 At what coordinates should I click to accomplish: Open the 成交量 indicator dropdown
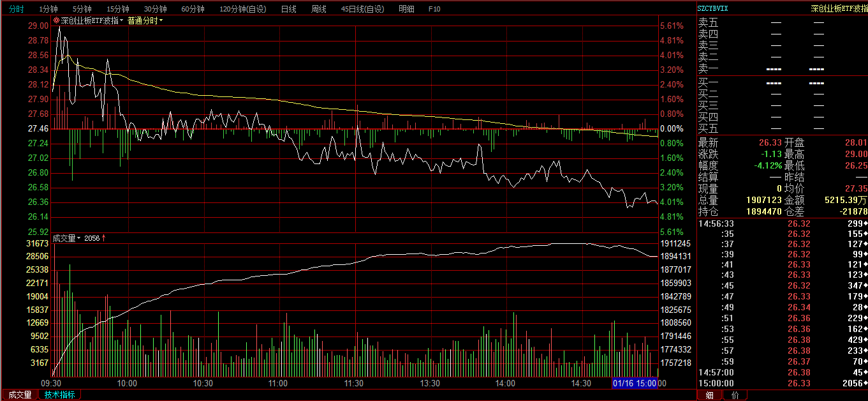pyautogui.click(x=67, y=238)
